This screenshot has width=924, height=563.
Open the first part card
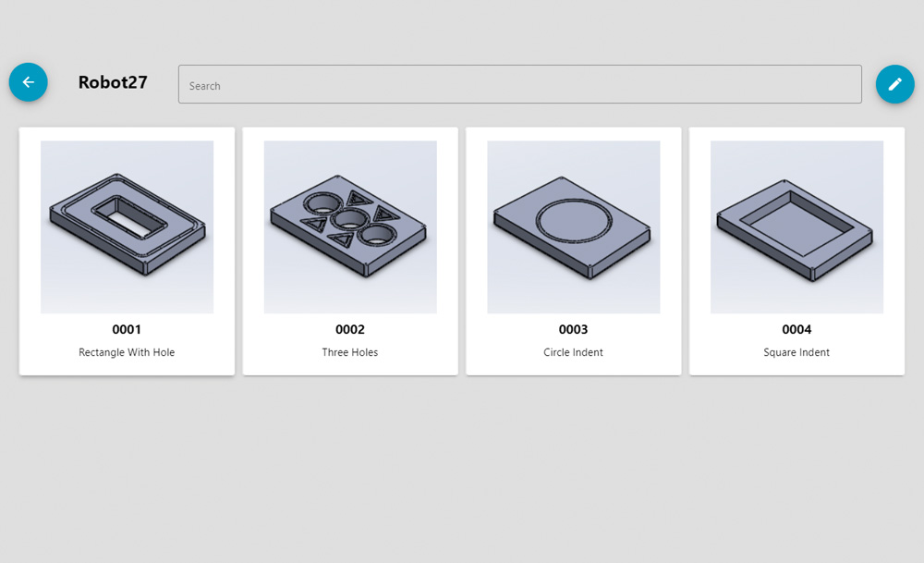(x=126, y=250)
